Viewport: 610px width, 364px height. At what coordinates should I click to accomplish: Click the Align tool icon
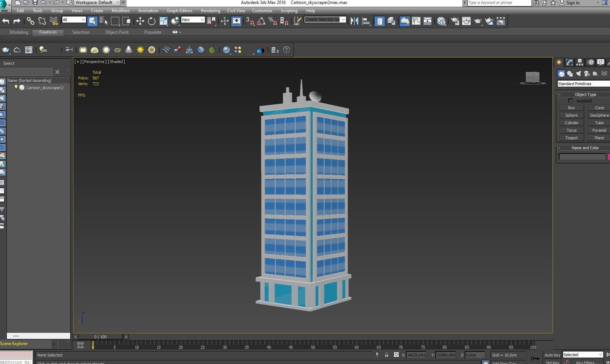click(366, 21)
